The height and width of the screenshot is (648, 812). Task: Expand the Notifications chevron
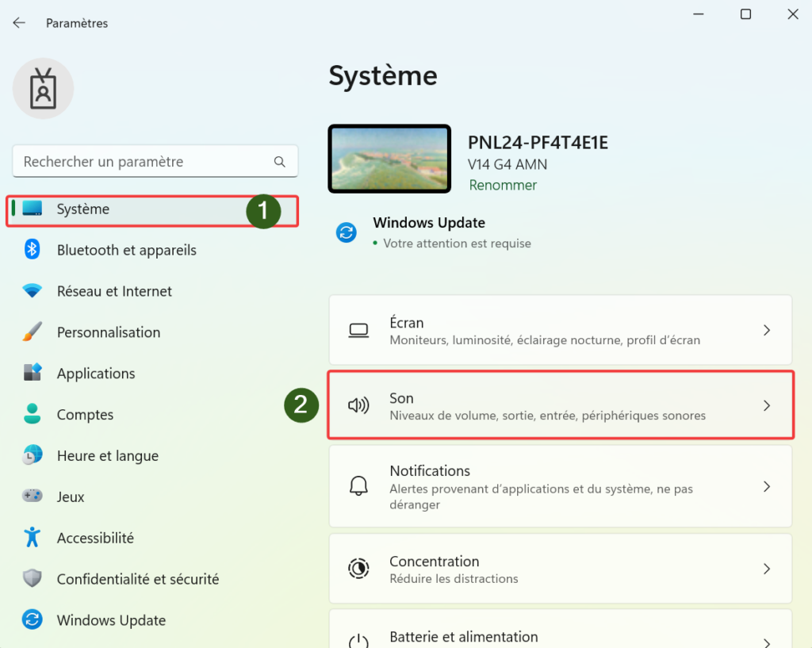coord(767,486)
